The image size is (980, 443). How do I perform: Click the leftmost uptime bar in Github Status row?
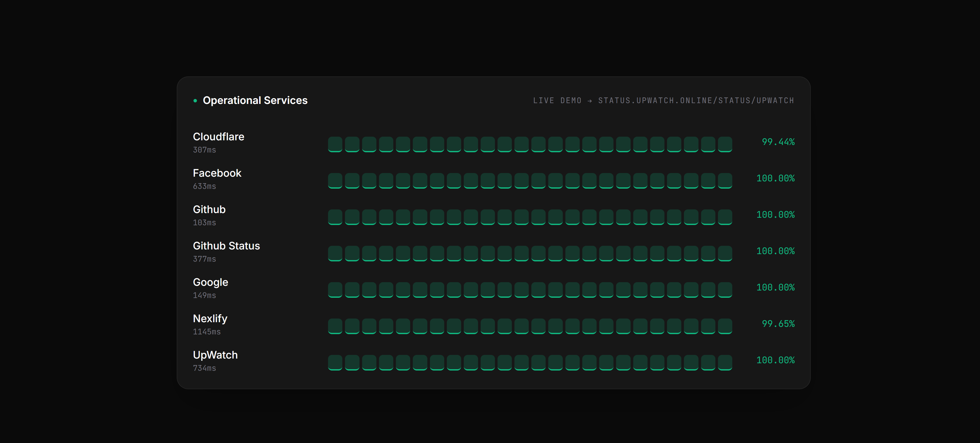(x=335, y=254)
